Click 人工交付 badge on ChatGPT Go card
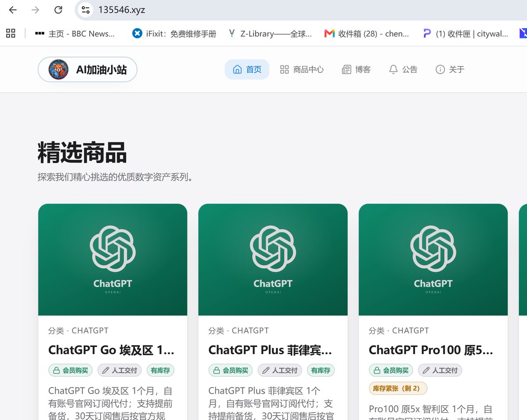Screen dimensions: 527x420 [x=119, y=370]
